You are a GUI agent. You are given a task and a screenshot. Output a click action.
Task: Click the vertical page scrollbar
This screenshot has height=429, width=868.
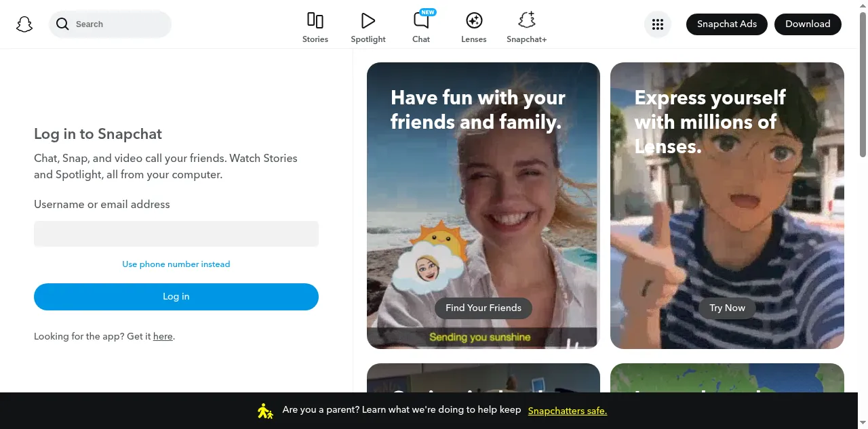[863, 88]
